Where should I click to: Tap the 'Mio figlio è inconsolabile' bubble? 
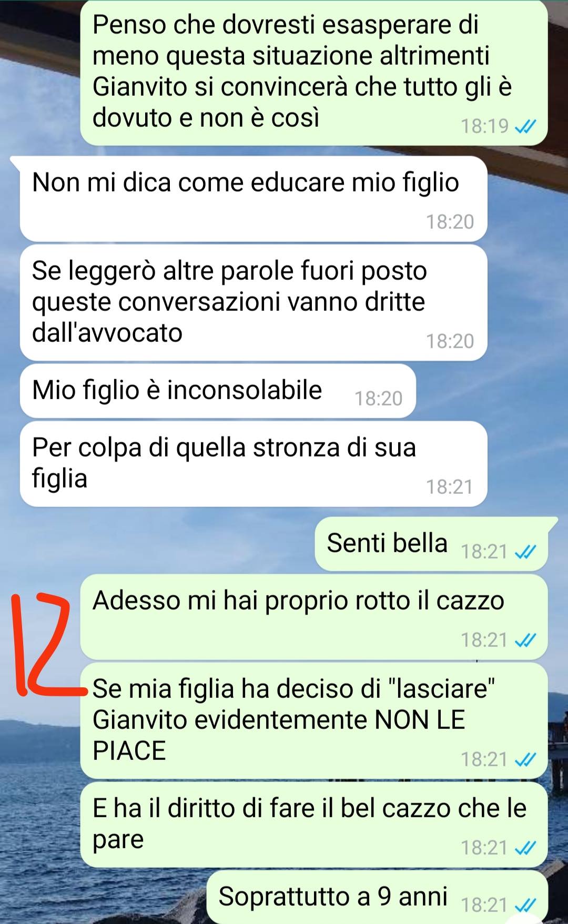(218, 391)
